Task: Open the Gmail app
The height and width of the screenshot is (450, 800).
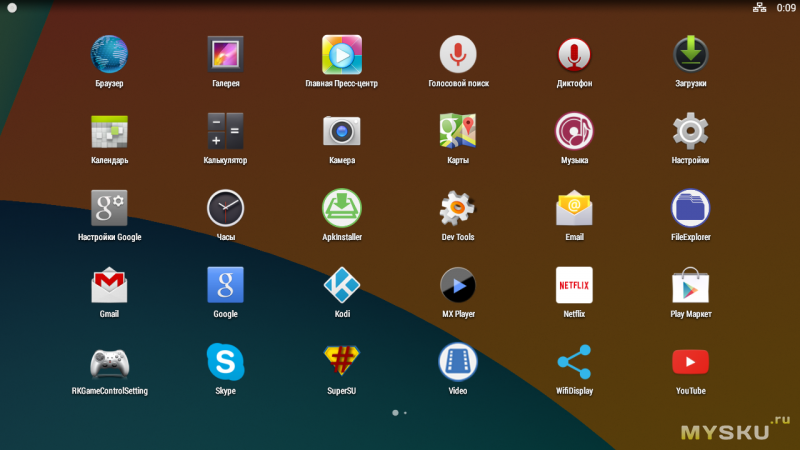Action: (109, 285)
